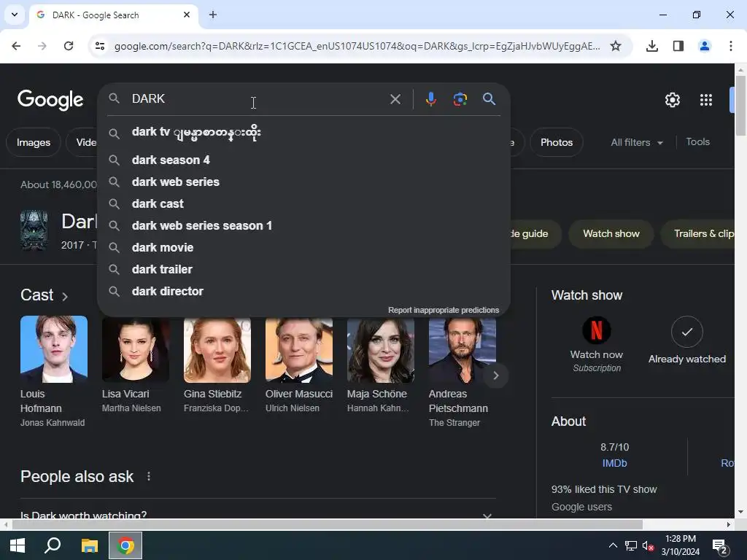Click the Google logo

pyautogui.click(x=50, y=100)
